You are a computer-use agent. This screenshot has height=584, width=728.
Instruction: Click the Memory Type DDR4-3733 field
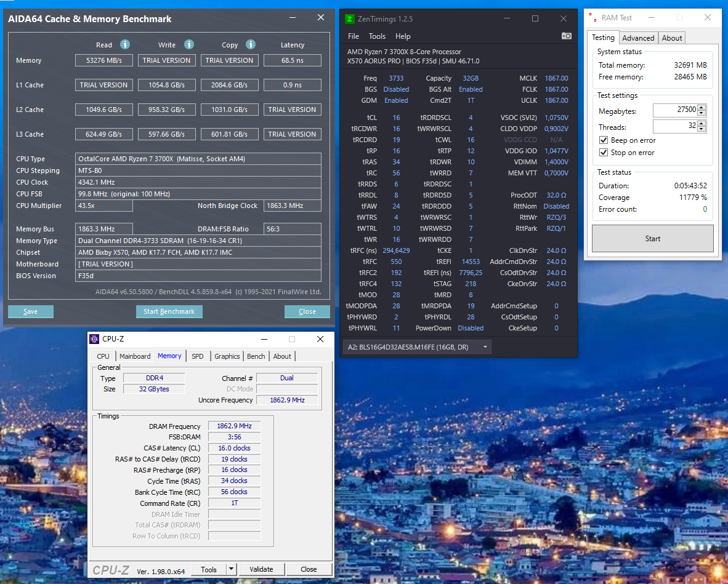(198, 241)
